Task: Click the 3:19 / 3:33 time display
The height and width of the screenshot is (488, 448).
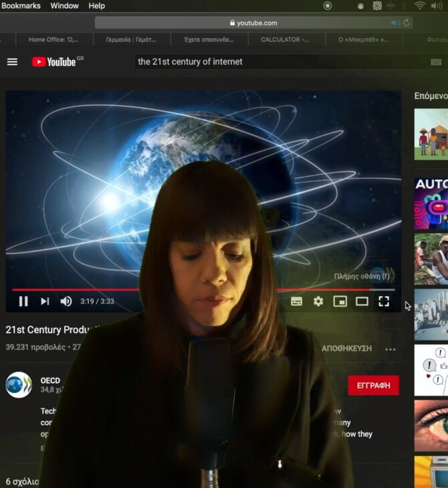Action: click(97, 301)
